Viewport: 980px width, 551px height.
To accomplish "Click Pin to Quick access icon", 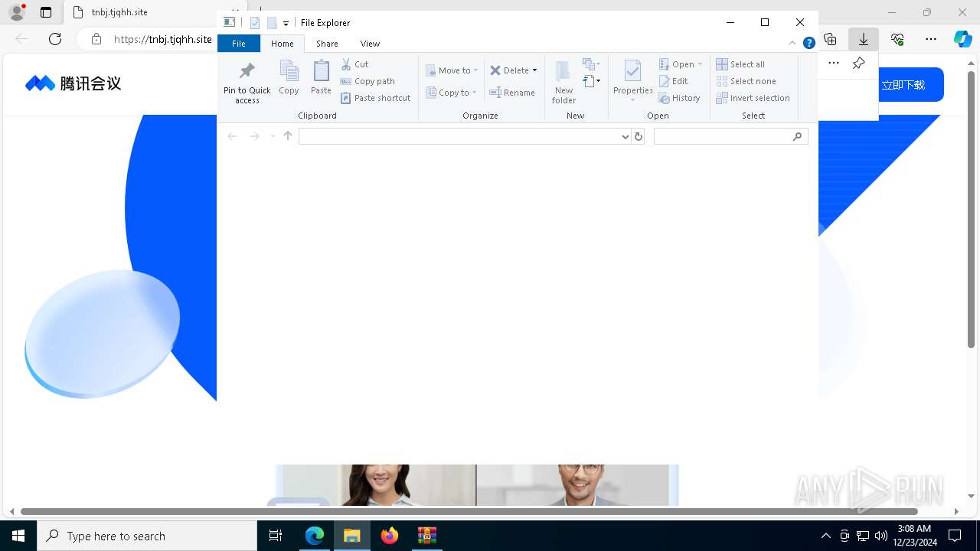I will (247, 71).
